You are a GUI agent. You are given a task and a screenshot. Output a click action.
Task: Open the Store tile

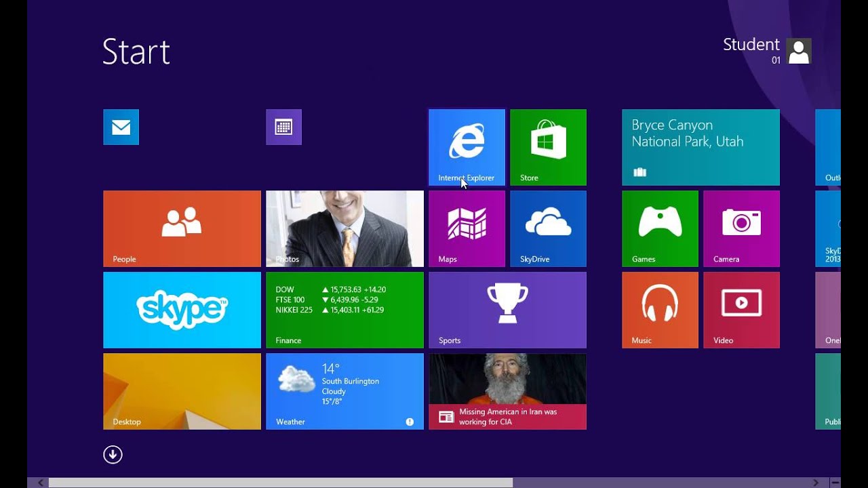[548, 147]
